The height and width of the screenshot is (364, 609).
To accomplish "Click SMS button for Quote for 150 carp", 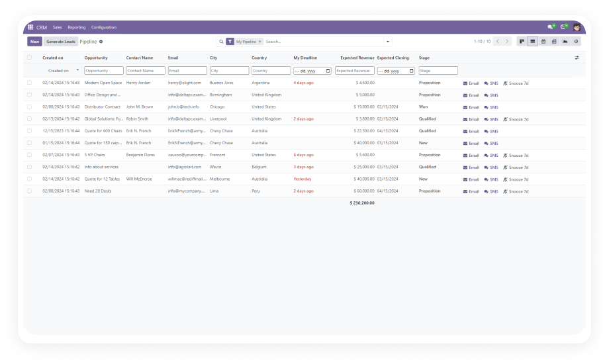I will coord(491,144).
